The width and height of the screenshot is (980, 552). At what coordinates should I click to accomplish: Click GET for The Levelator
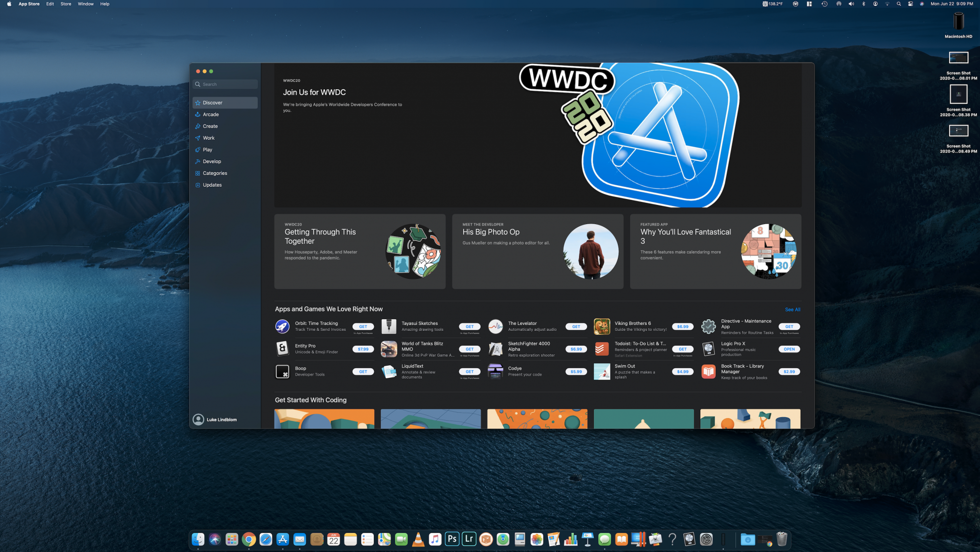pyautogui.click(x=576, y=326)
